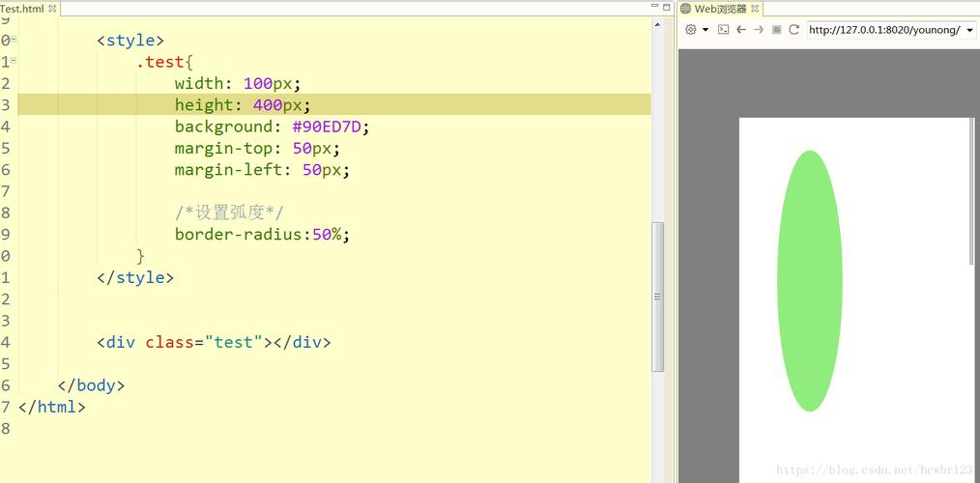This screenshot has height=483, width=980.
Task: Close the Web浏览器 panel tab
Action: pyautogui.click(x=755, y=9)
